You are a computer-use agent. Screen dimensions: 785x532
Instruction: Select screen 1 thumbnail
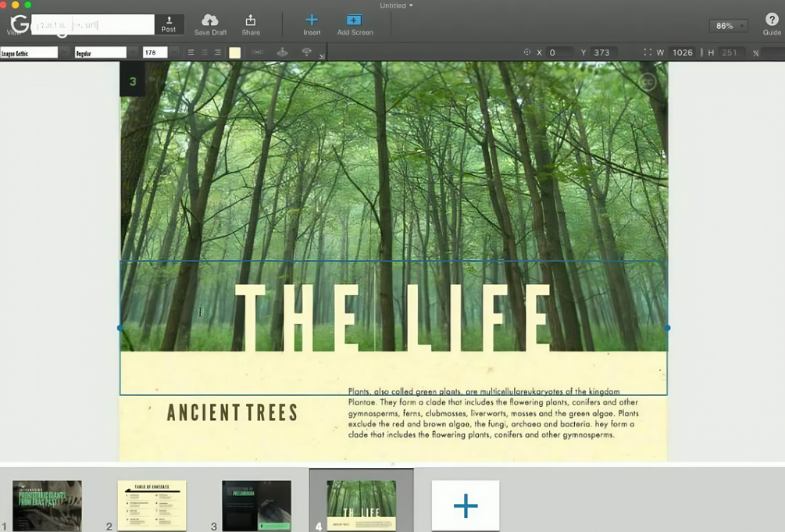click(x=47, y=505)
